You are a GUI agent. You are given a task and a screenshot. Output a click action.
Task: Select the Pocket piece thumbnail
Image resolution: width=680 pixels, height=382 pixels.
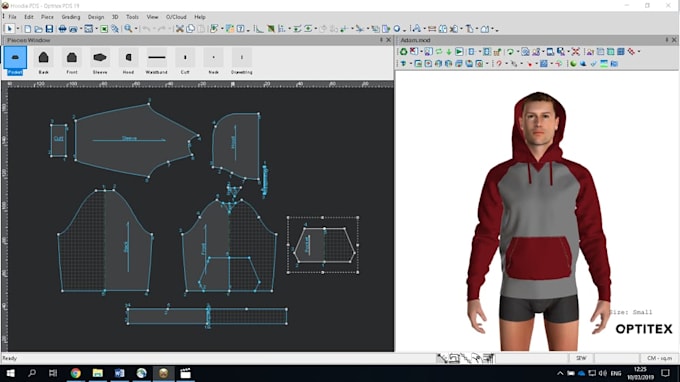coord(15,60)
